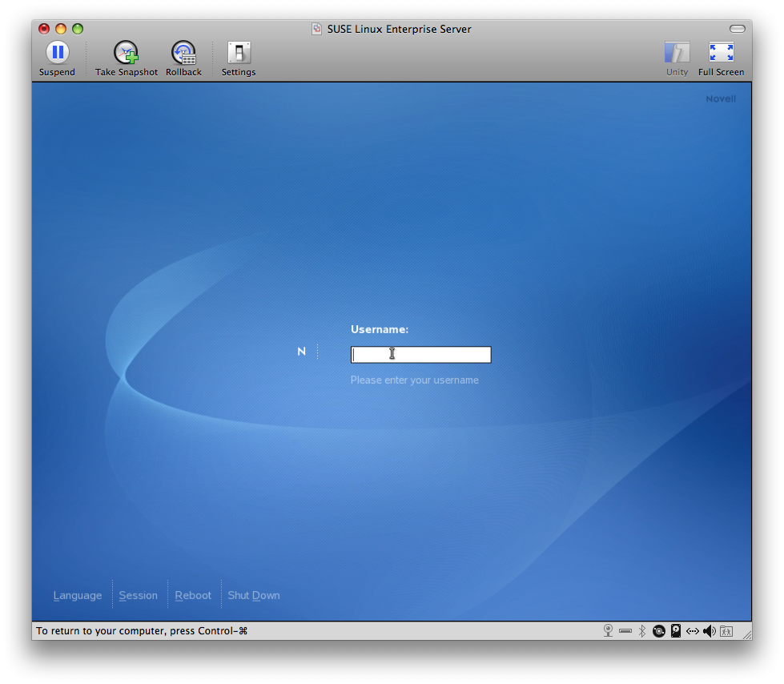This screenshot has height=684, width=784.
Task: Click the Username input field
Action: (x=421, y=355)
